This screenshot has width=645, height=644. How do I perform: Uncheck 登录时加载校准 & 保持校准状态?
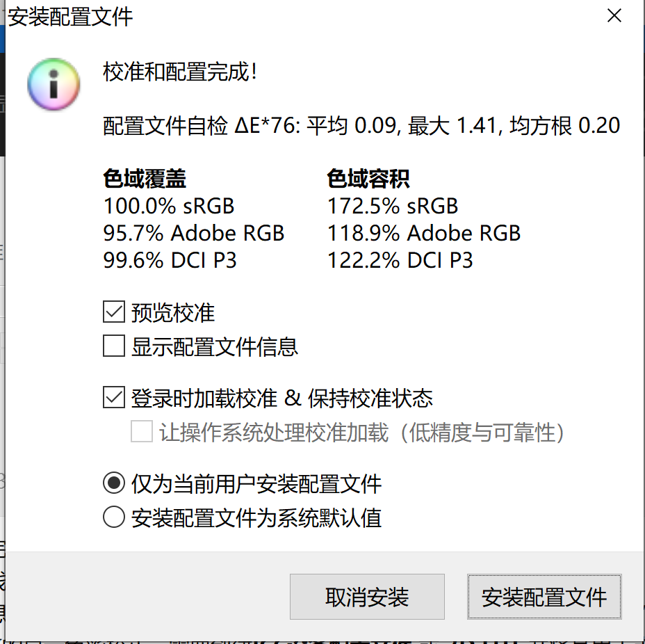114,399
